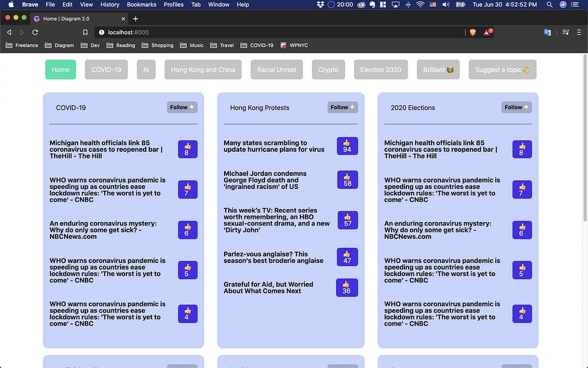Open 'Parlez-vous anglaise?' headline
Viewport: 588px width, 368px height.
click(x=273, y=257)
